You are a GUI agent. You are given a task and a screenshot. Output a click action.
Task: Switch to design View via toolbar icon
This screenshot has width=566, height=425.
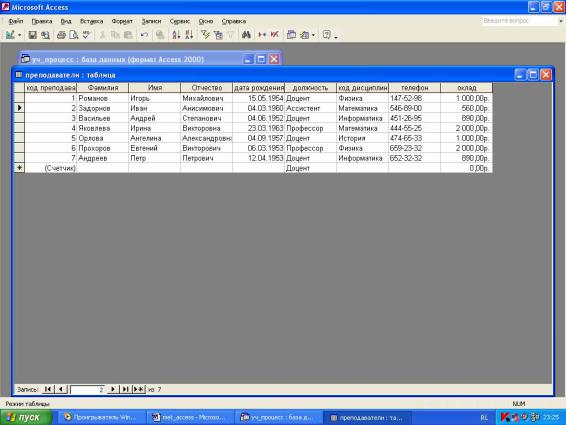click(x=10, y=35)
